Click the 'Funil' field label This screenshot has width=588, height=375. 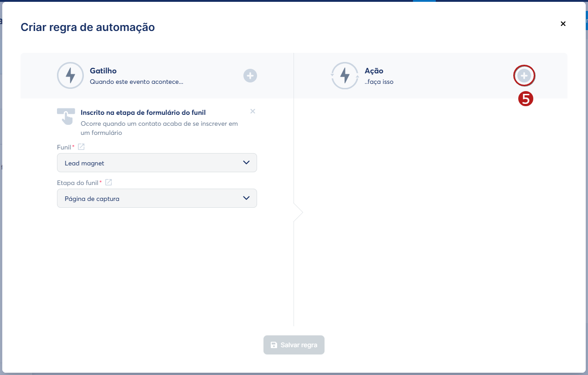click(x=64, y=147)
